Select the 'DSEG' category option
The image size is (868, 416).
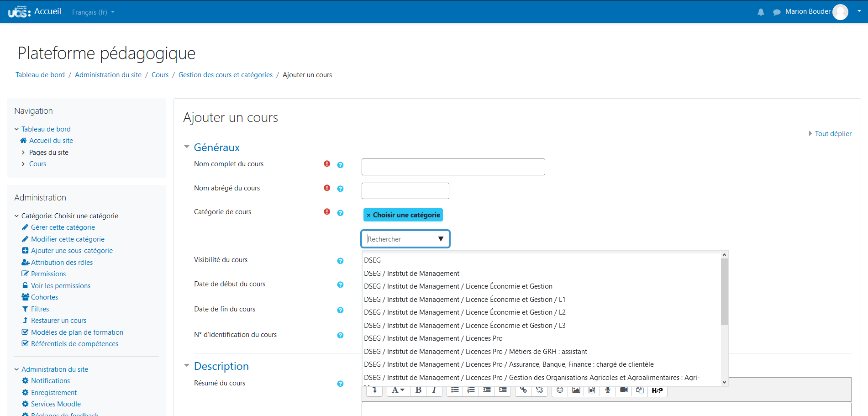pos(542,260)
